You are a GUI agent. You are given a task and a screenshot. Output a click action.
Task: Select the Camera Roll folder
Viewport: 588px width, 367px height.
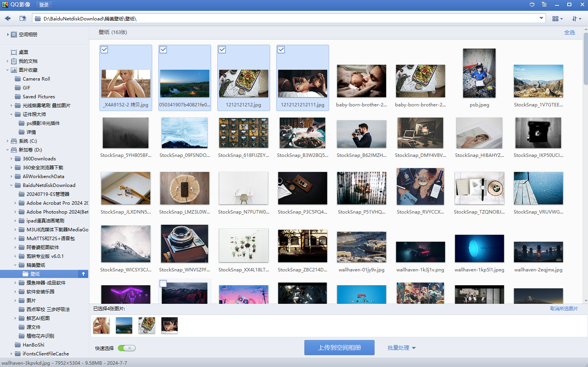pyautogui.click(x=36, y=79)
